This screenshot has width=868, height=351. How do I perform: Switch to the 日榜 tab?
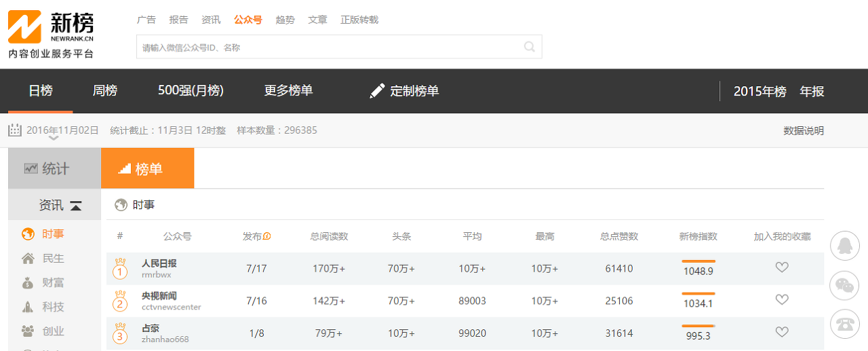click(x=41, y=90)
